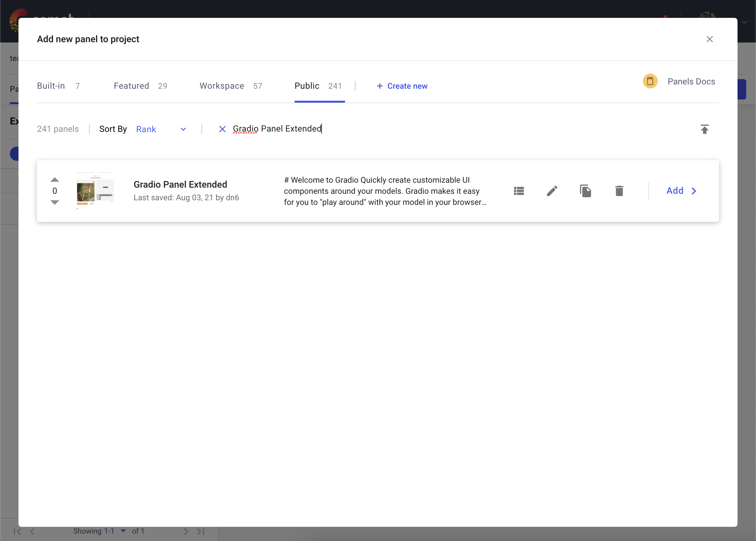Screen dimensions: 756x541
Task: Open the Gradio Panel Extended thumbnail
Action: click(x=95, y=191)
